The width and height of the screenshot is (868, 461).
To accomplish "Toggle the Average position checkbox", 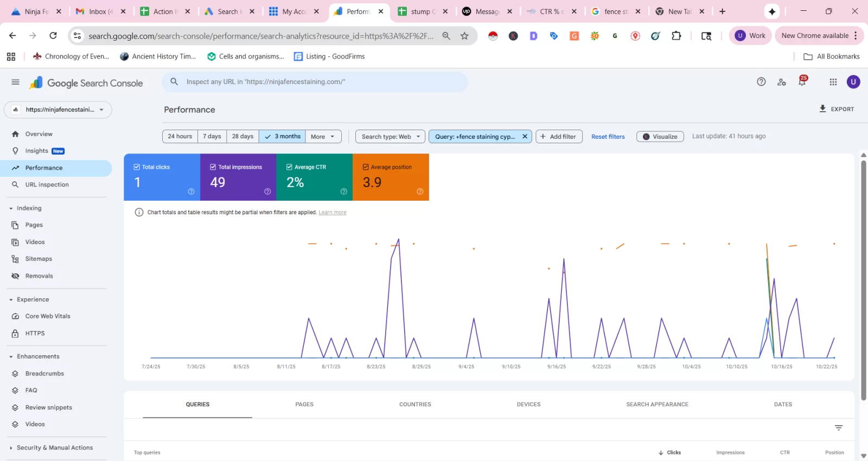I will 366,167.
